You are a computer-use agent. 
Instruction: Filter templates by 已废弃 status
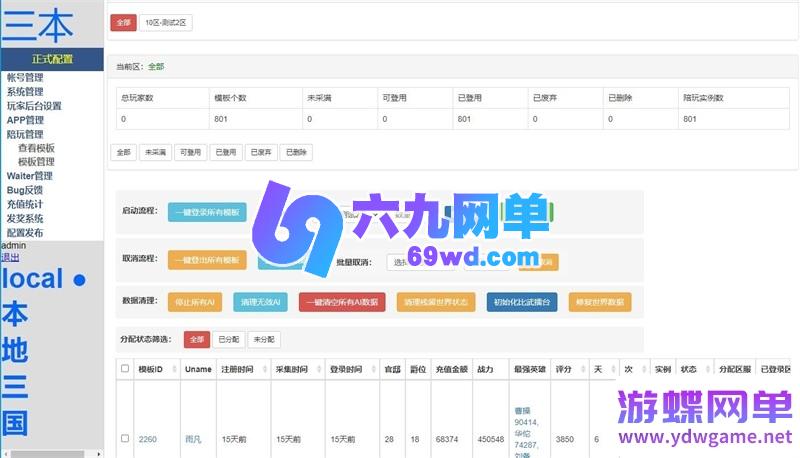261,152
